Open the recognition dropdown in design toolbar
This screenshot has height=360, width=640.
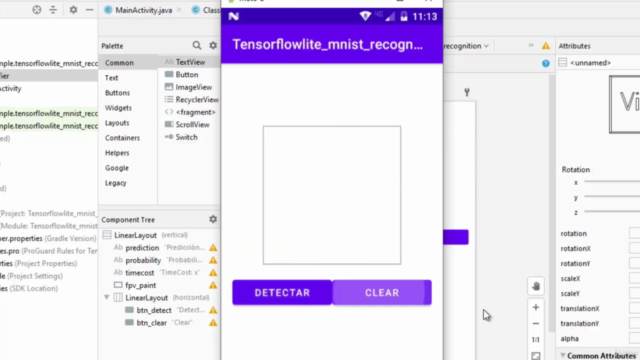(466, 46)
